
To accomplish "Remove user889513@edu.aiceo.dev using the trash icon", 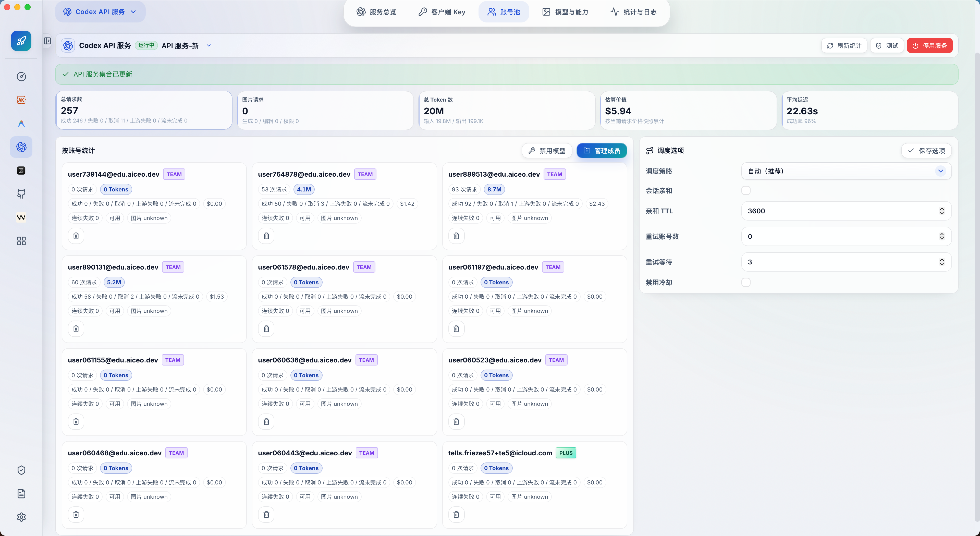I will tap(457, 236).
